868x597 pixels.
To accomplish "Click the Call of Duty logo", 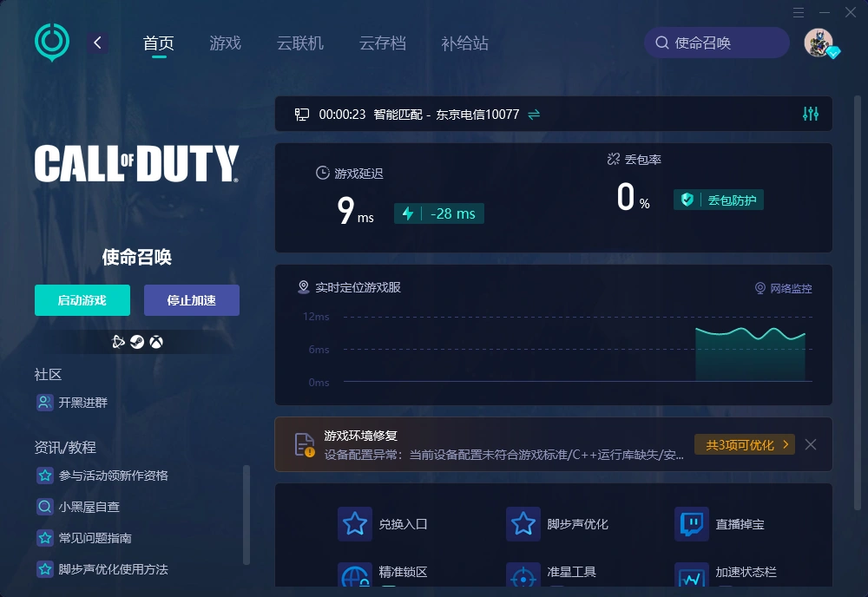I will (x=137, y=164).
